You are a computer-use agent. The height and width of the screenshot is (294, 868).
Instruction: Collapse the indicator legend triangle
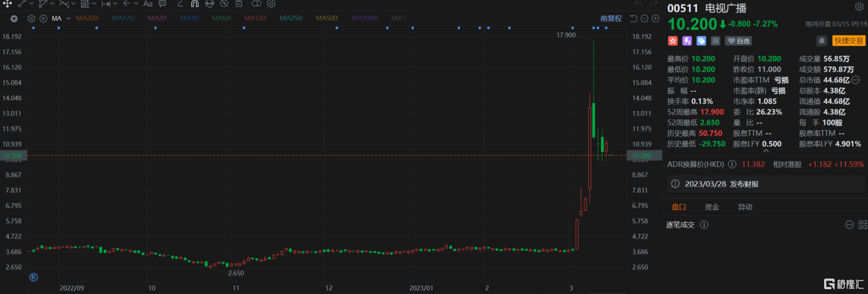(x=14, y=18)
